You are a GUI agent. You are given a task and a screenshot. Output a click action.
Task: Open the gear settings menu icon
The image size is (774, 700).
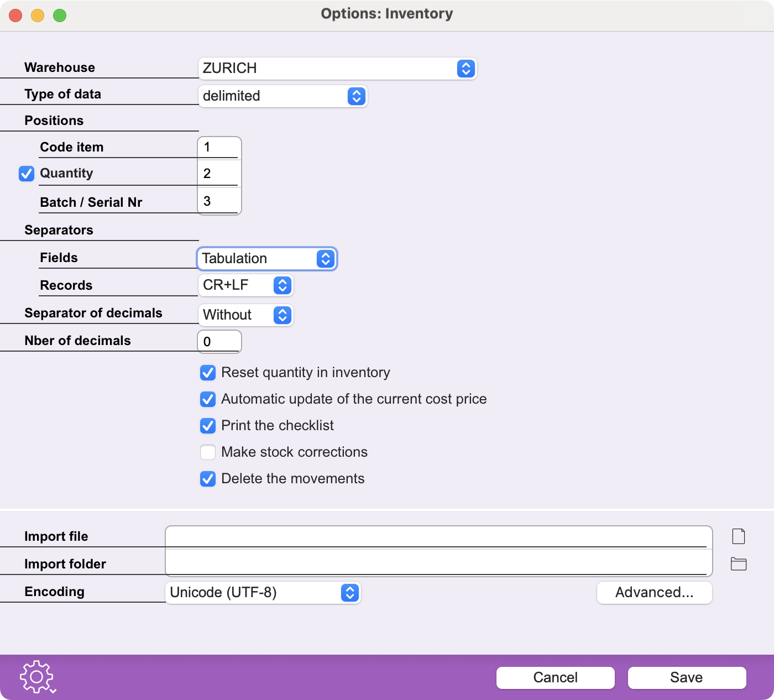tap(38, 677)
